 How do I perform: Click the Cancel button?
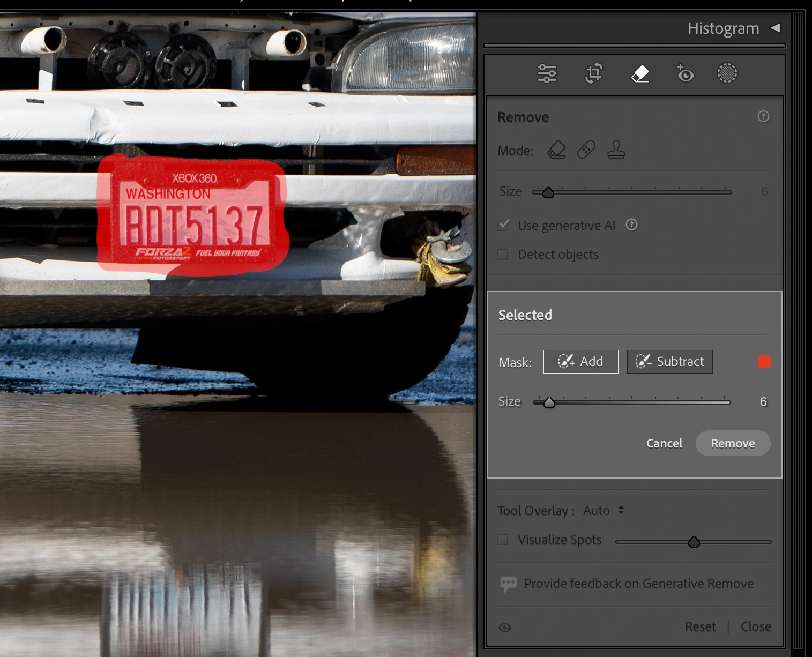664,443
